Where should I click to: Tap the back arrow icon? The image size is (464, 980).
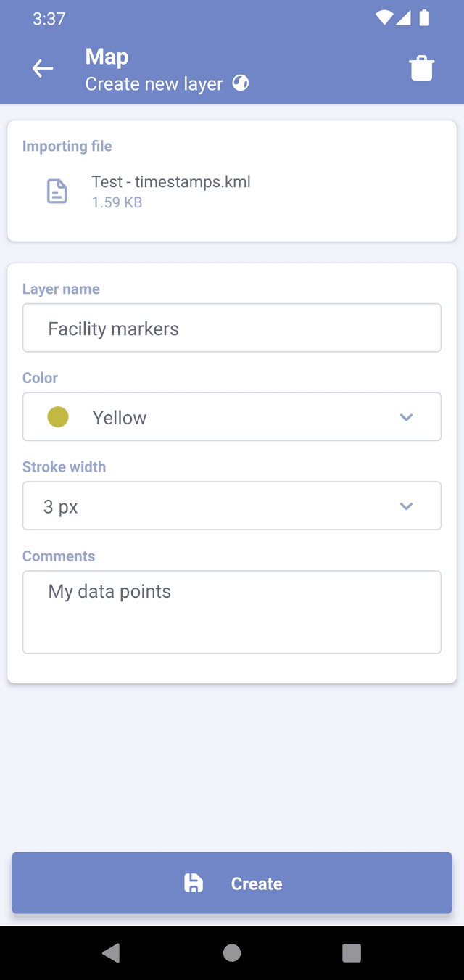click(43, 69)
